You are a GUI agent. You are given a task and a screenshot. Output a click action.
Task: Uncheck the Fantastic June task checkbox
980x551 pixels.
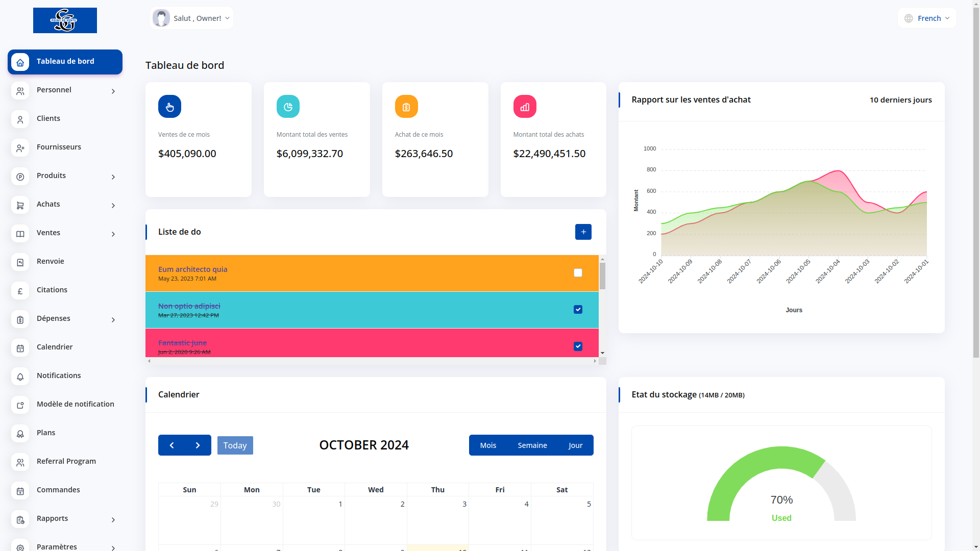click(578, 346)
